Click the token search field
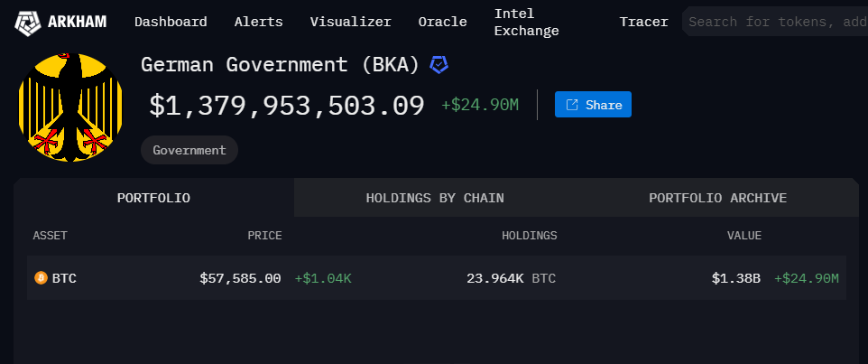The height and width of the screenshot is (364, 868). coord(776,22)
